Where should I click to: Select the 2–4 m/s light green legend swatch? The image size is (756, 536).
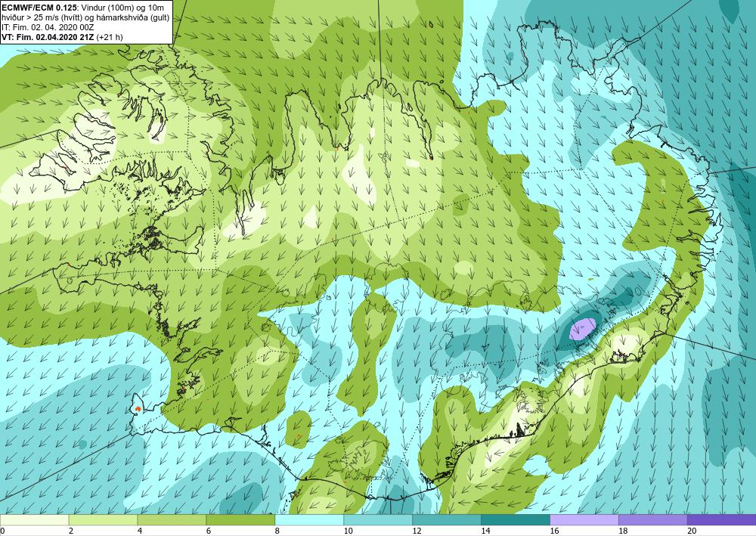(103, 520)
